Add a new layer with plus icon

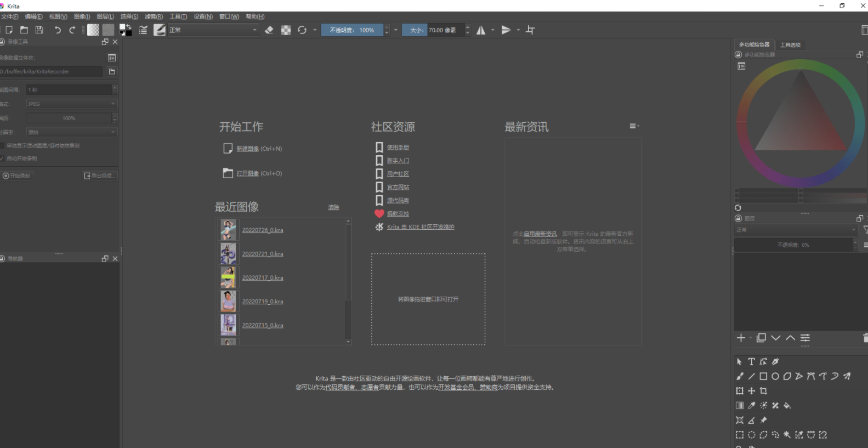pos(741,338)
